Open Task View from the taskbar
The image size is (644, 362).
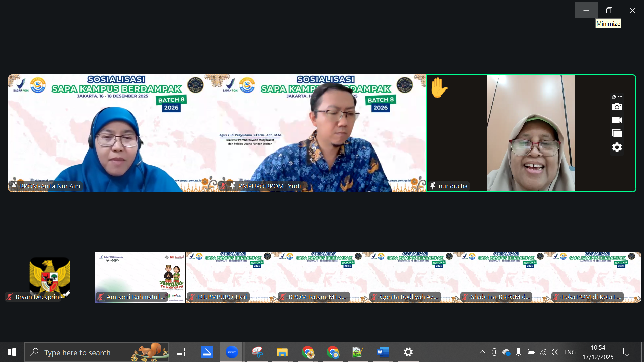pyautogui.click(x=181, y=352)
